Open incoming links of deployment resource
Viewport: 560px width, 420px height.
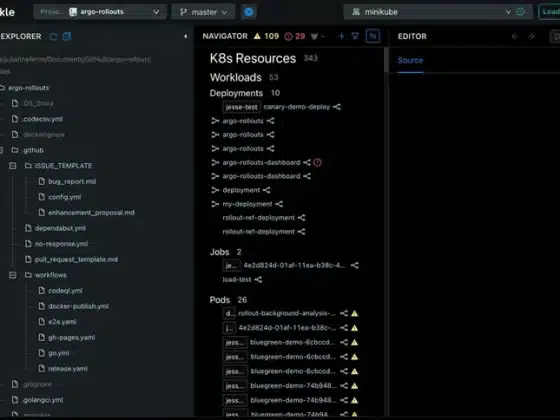tap(215, 190)
